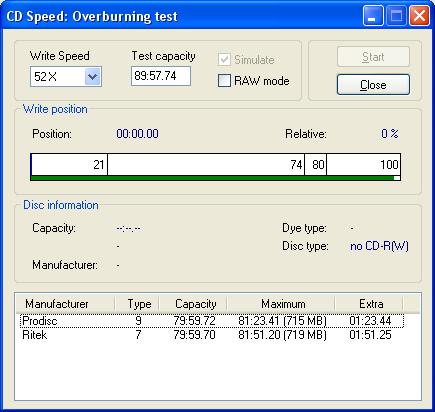Viewport: 435px width, 412px height.
Task: Click Prodisc row type value 9
Action: 138,321
